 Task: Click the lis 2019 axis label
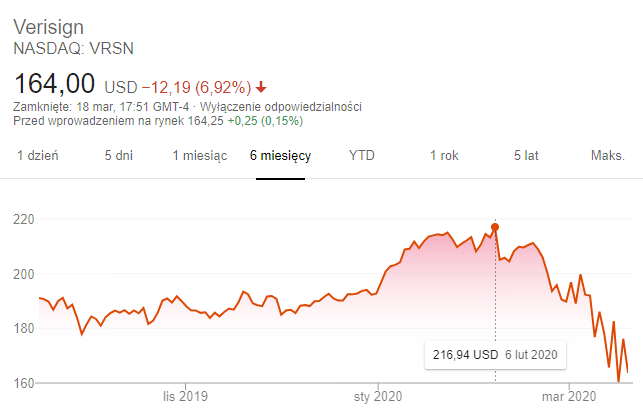(187, 397)
